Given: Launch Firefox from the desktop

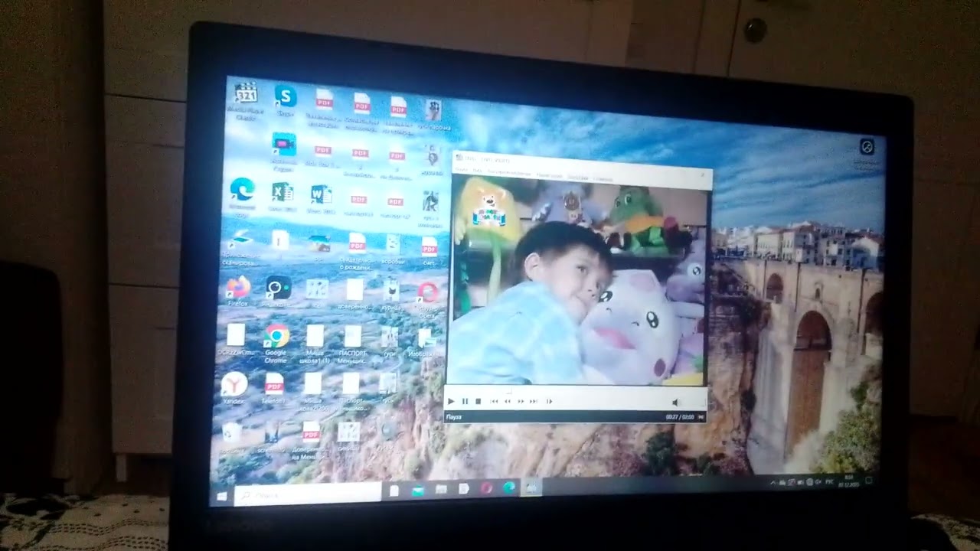Looking at the screenshot, I should pyautogui.click(x=238, y=290).
